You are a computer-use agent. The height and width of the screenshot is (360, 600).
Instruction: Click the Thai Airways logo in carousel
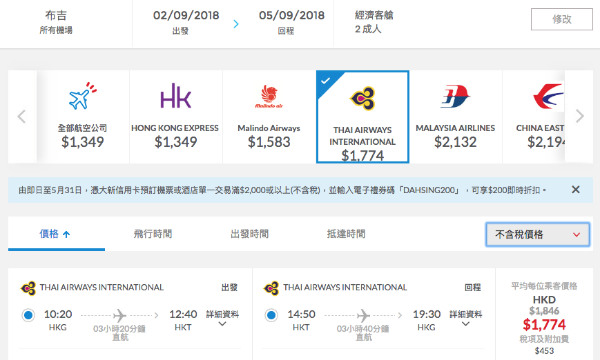(362, 98)
